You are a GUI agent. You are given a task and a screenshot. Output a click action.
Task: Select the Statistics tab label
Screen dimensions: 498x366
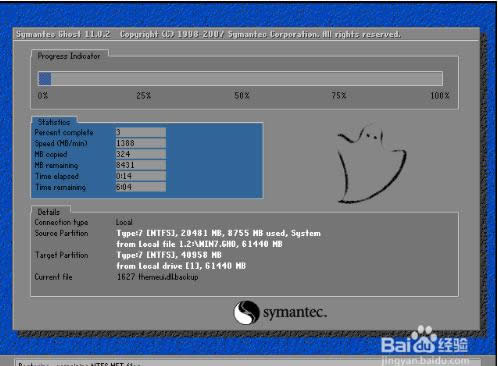pos(54,122)
